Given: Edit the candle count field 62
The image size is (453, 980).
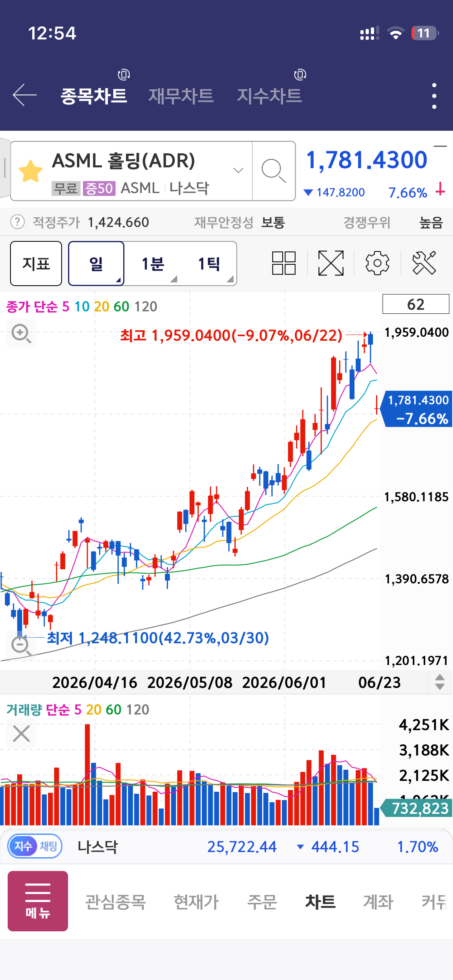Looking at the screenshot, I should (x=416, y=304).
